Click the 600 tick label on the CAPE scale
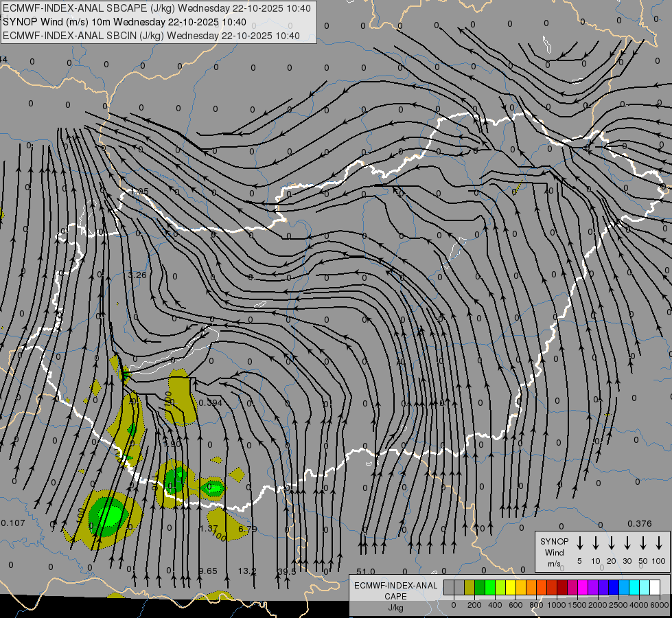The image size is (672, 618). click(515, 605)
